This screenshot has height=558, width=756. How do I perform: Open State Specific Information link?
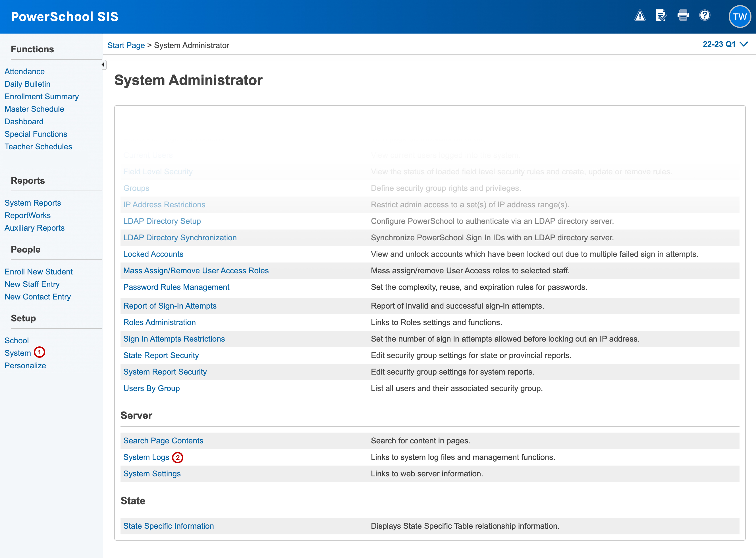tap(169, 526)
